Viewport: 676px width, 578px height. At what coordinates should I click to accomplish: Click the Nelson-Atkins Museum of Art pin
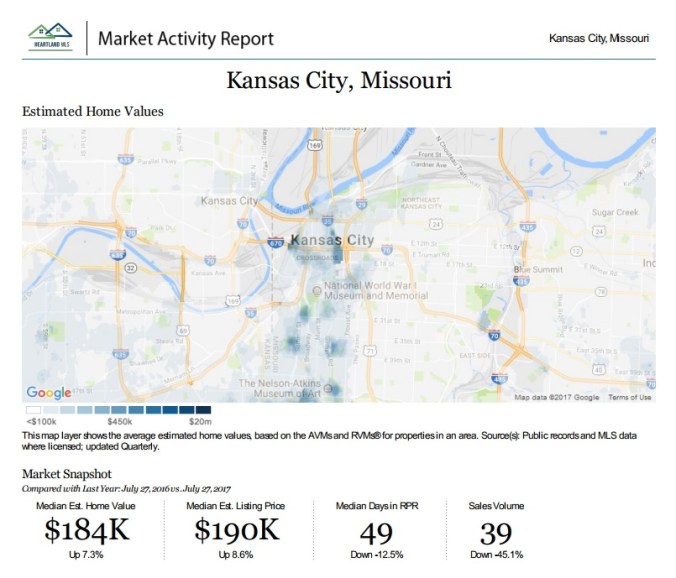coord(328,388)
